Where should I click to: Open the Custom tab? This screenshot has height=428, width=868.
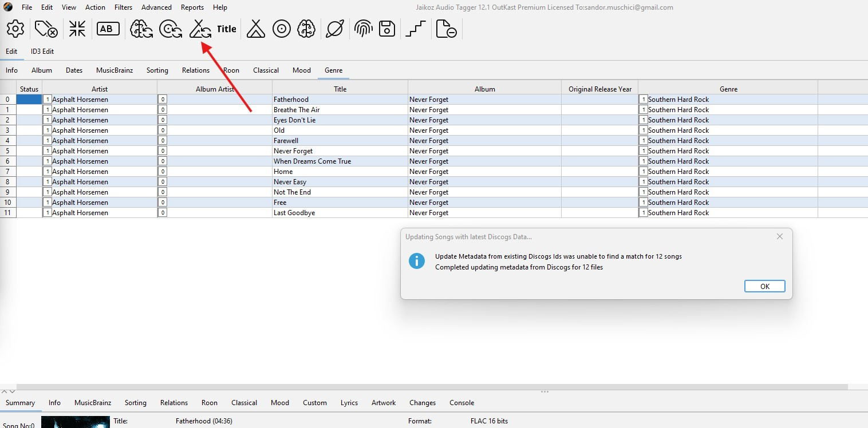(315, 403)
